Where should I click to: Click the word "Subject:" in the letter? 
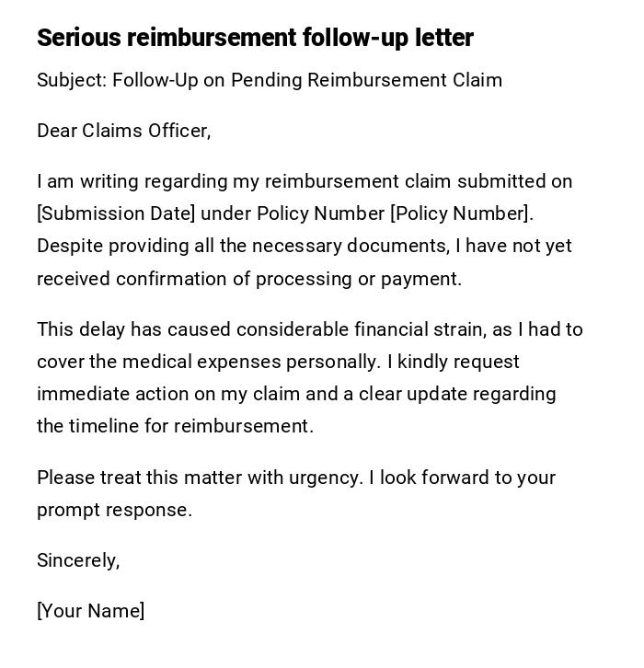coord(72,80)
